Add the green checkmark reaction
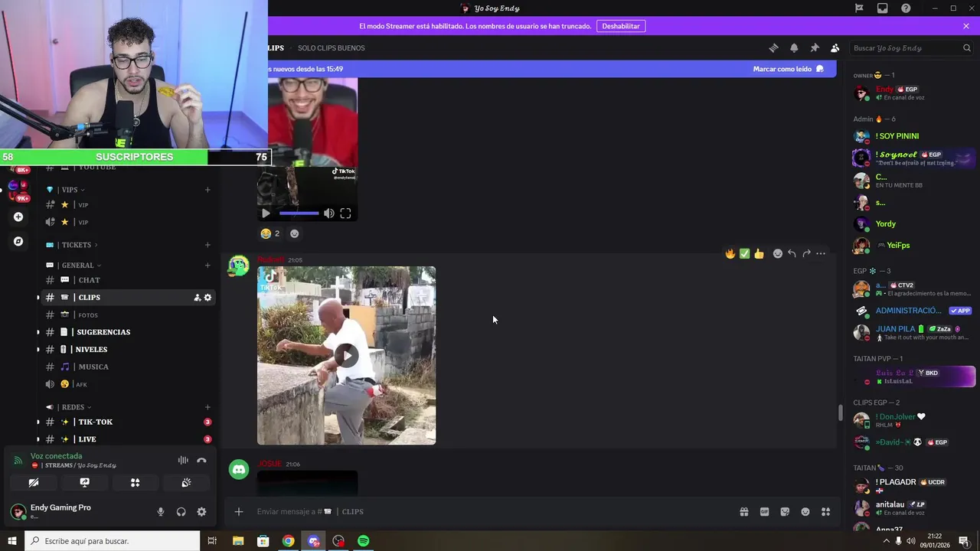Image resolution: width=980 pixels, height=551 pixels. pos(744,253)
